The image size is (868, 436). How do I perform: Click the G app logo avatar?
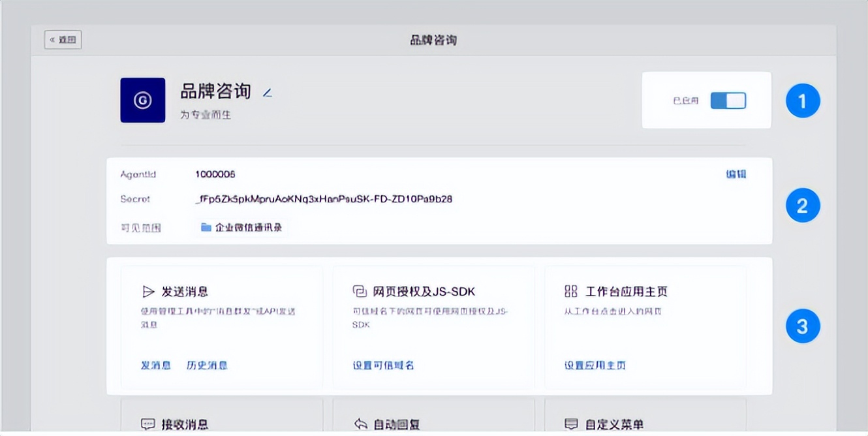click(143, 101)
